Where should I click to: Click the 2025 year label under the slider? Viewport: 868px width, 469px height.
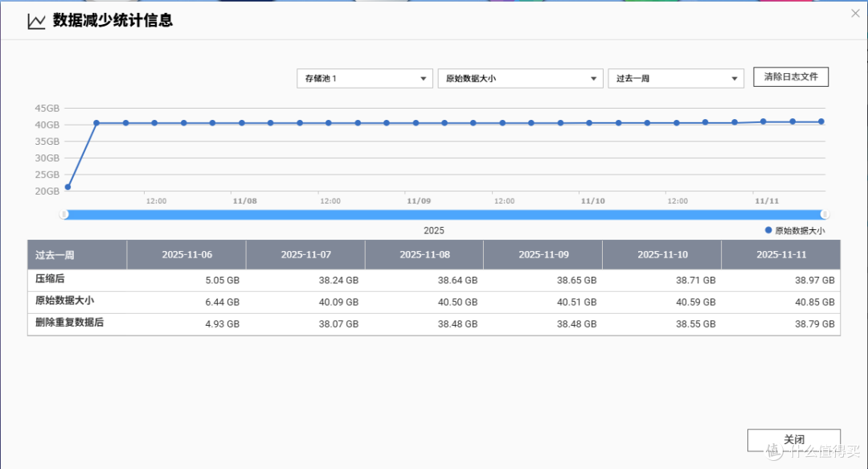click(x=434, y=231)
